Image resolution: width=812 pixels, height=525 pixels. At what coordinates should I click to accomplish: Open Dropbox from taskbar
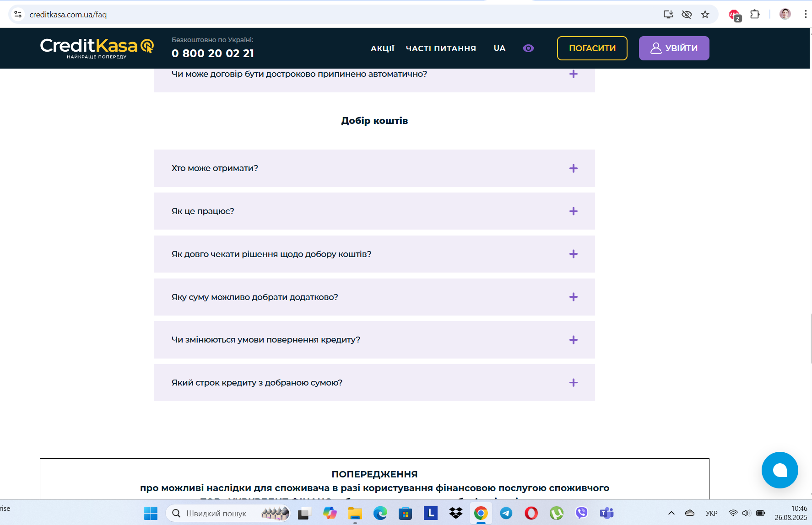pos(455,513)
